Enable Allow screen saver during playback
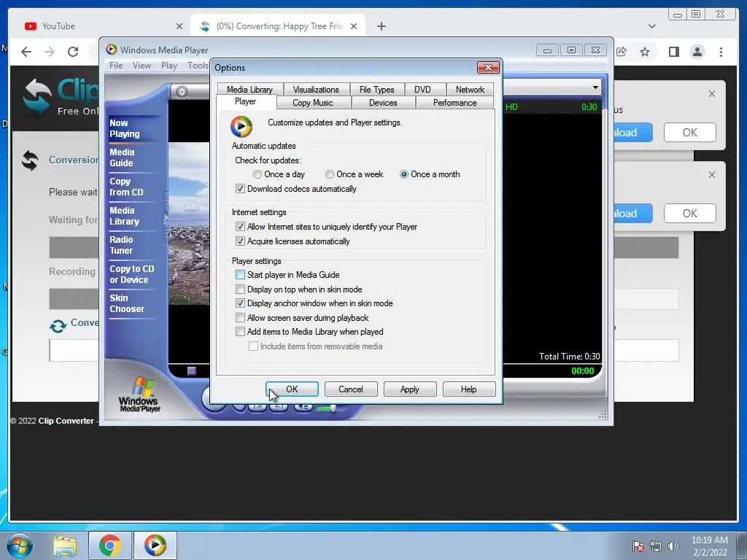Viewport: 747px width, 560px height. point(240,318)
